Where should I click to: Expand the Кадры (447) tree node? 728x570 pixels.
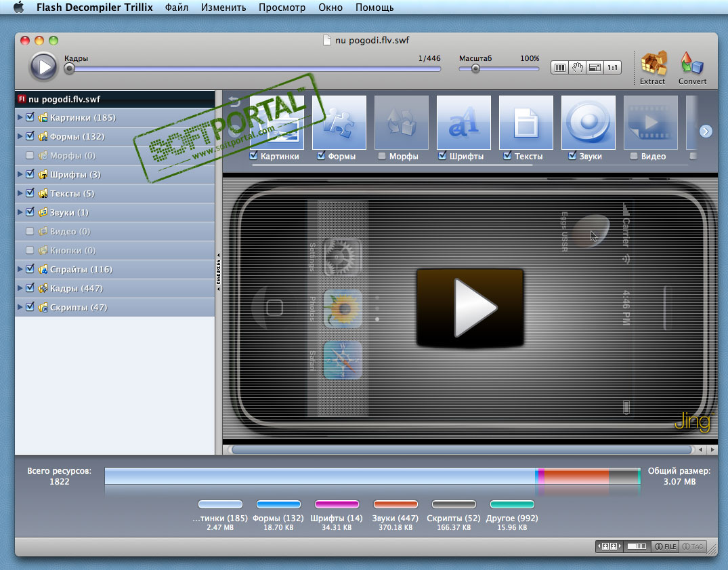pyautogui.click(x=20, y=288)
